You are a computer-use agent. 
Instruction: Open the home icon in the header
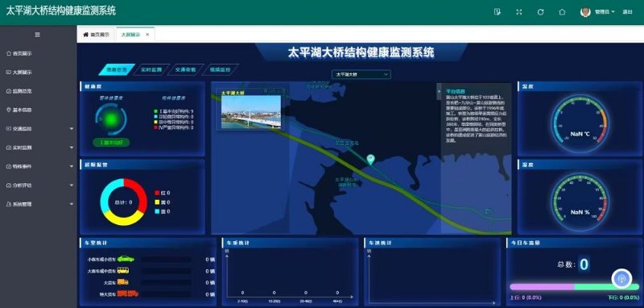click(562, 12)
